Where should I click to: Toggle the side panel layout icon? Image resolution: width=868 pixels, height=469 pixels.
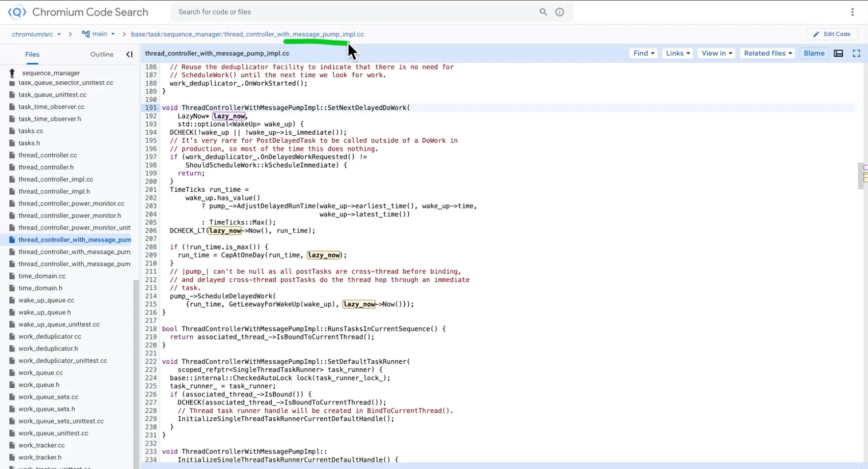[x=838, y=53]
